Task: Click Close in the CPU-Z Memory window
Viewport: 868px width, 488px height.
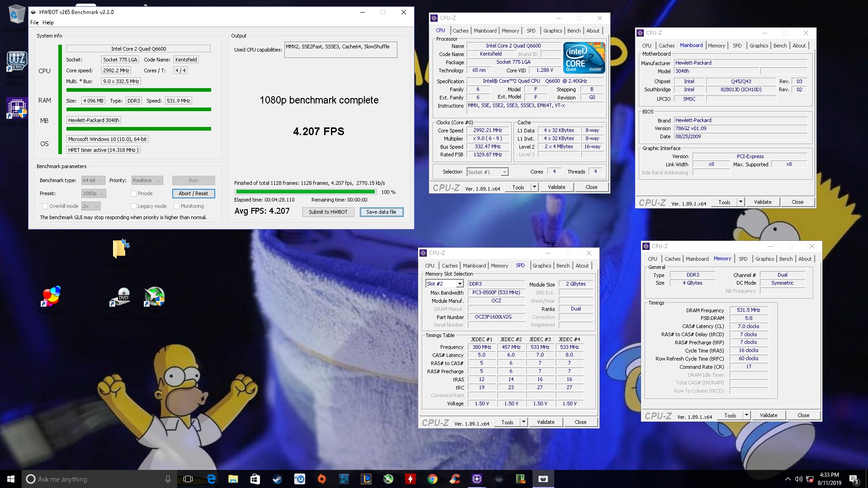Action: pyautogui.click(x=803, y=415)
